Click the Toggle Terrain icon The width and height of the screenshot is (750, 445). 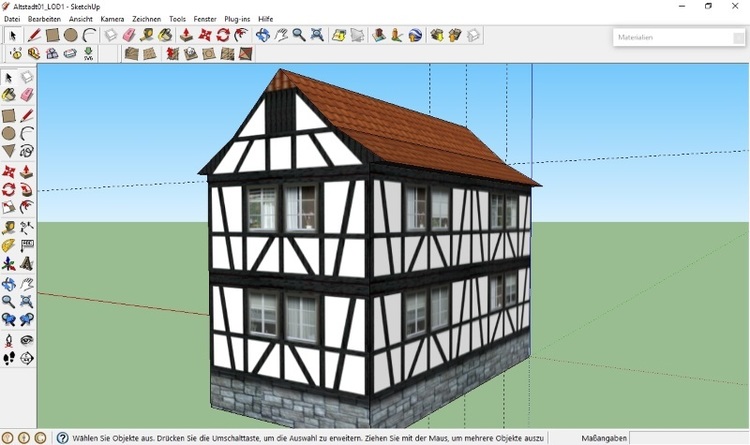(x=357, y=35)
